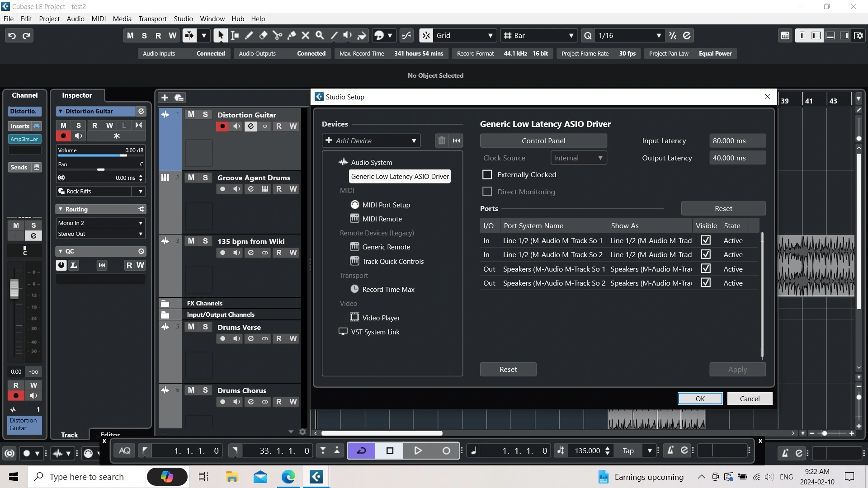
Task: Click the Control Panel button
Action: coord(543,141)
